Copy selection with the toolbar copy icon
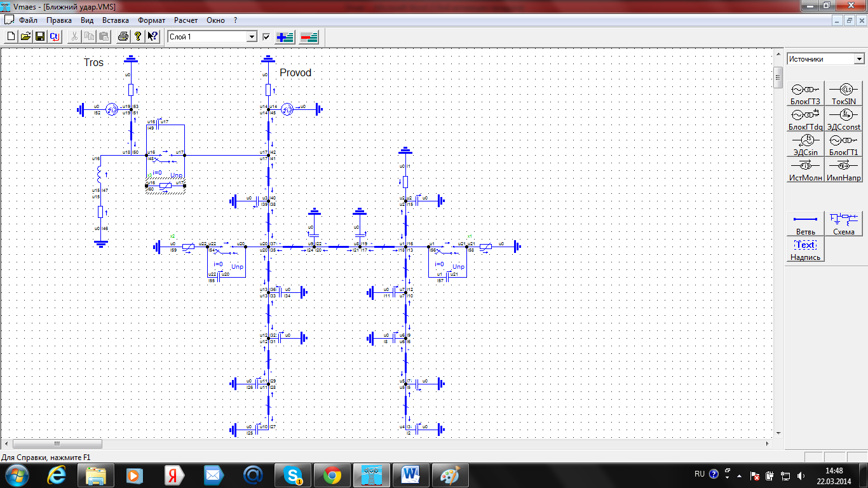This screenshot has width=868, height=488. pyautogui.click(x=89, y=37)
